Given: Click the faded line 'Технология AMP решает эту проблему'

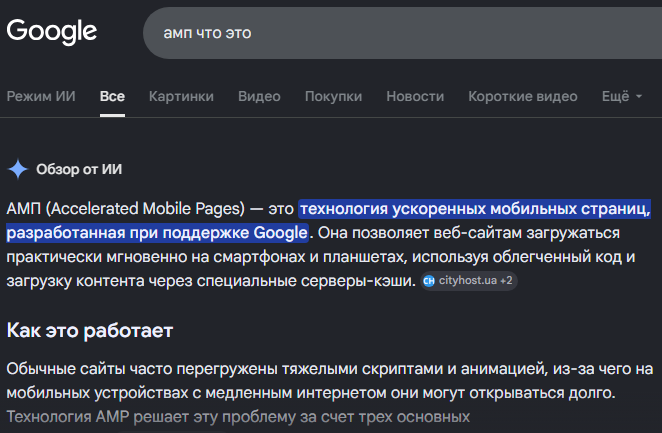Looking at the screenshot, I should point(238,417).
